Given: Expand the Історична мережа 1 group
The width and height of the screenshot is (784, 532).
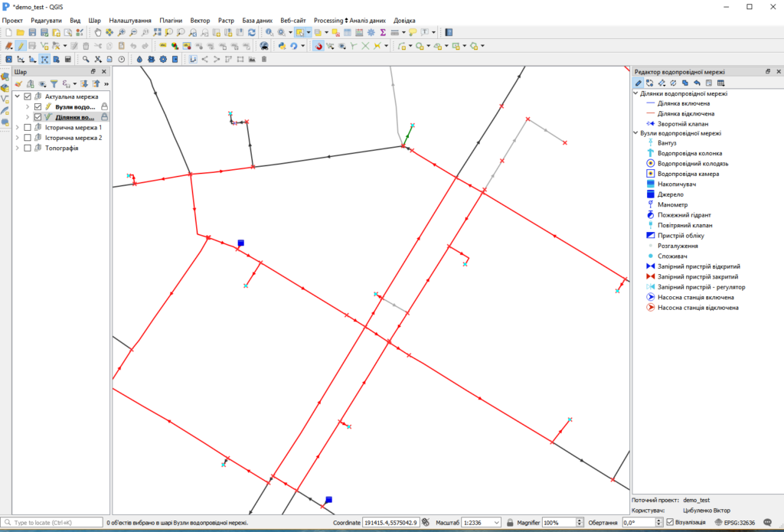Looking at the screenshot, I should coord(18,128).
